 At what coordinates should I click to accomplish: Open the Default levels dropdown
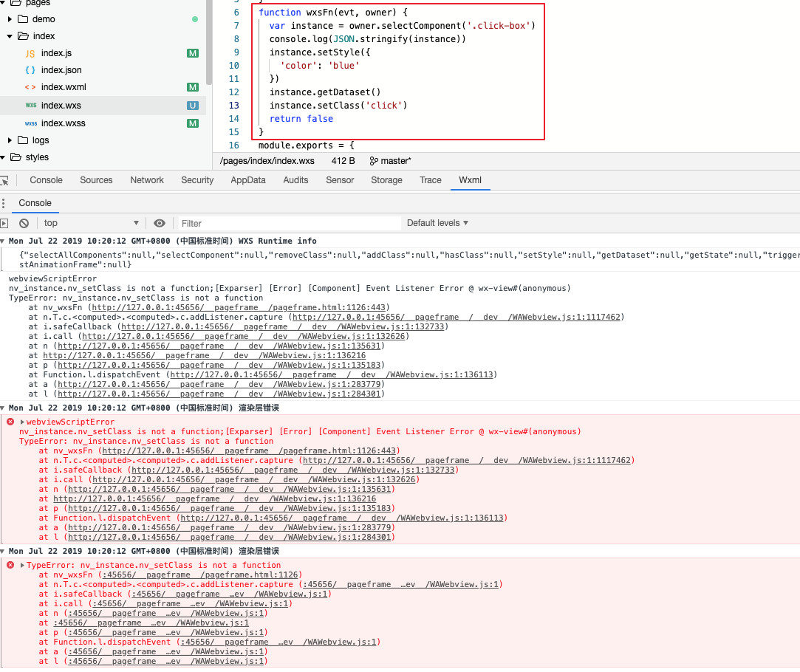point(437,223)
